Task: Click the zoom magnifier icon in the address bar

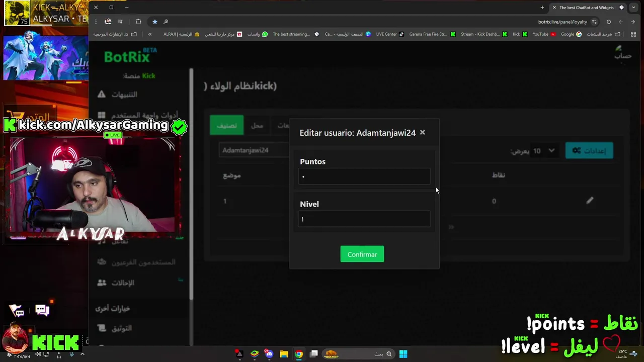Action: 166,22
